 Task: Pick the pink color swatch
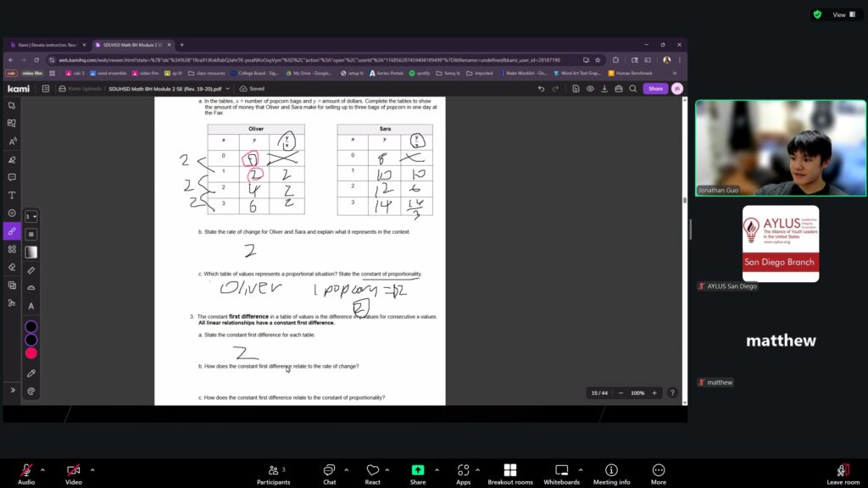(x=31, y=352)
